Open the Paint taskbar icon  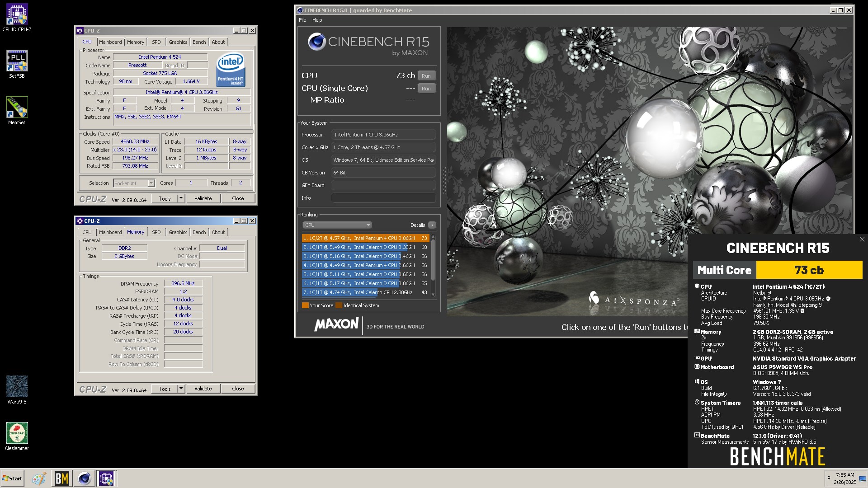(39, 479)
